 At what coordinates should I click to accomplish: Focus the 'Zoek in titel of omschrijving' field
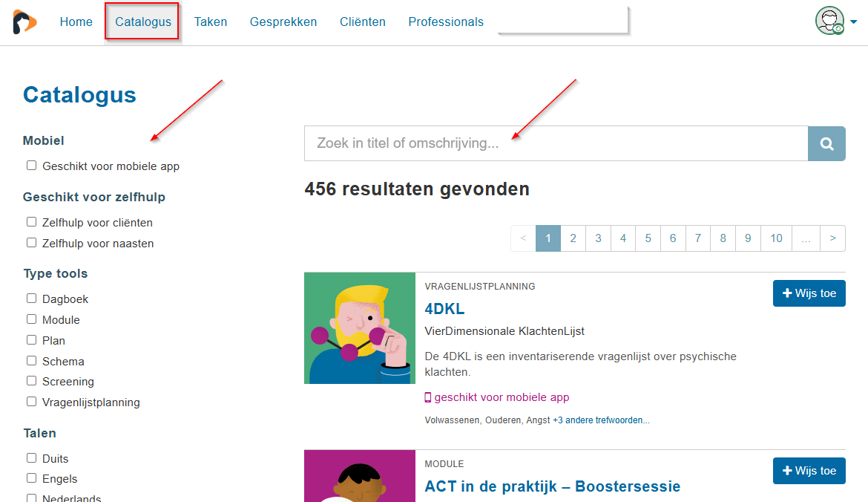[556, 143]
